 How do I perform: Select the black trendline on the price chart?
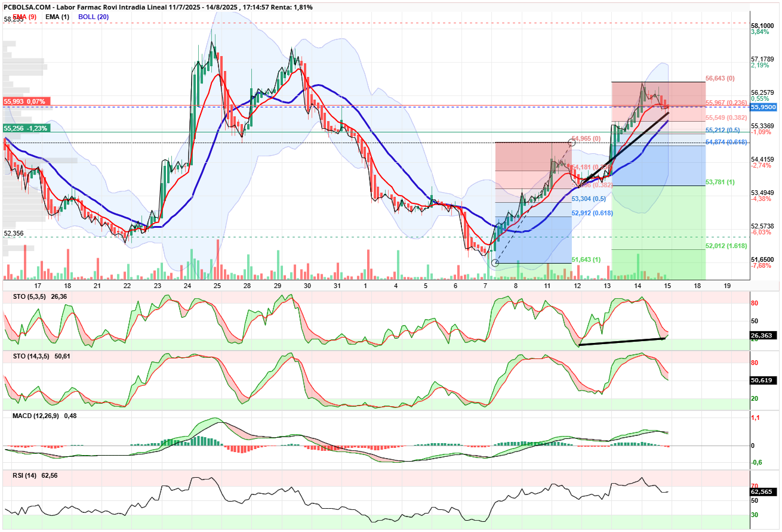pyautogui.click(x=624, y=148)
